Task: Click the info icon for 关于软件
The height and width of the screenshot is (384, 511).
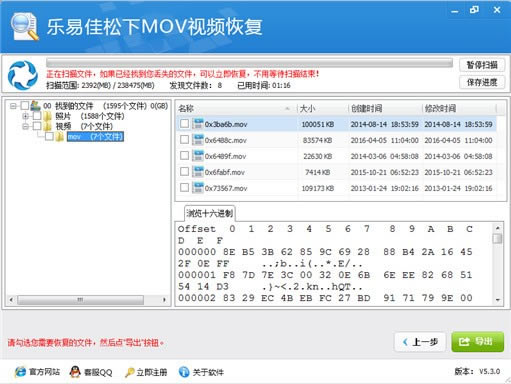Action: pyautogui.click(x=184, y=372)
